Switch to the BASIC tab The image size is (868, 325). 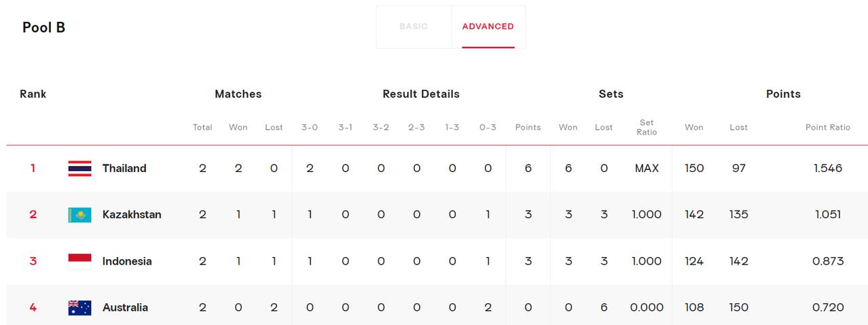coord(414,27)
